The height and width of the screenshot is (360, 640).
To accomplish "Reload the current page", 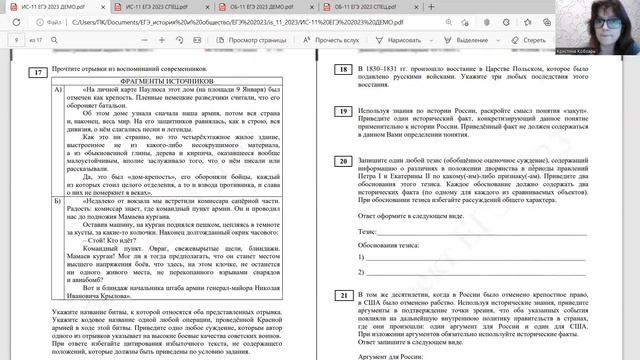I will [x=16, y=22].
